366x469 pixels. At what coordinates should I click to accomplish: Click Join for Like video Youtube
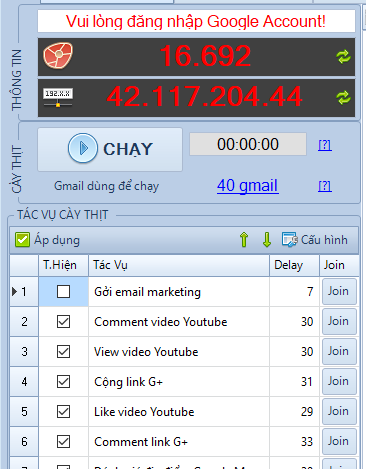[x=339, y=412]
